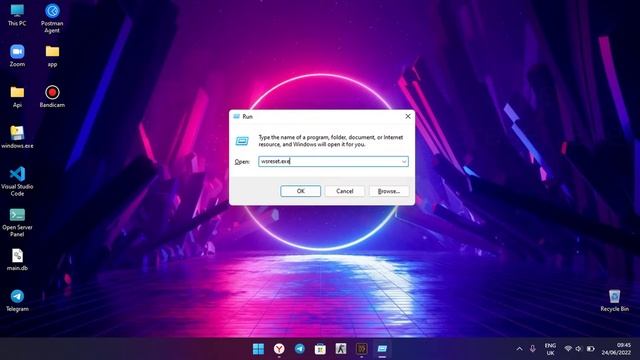Click Cancel in the Run dialog
The image size is (640, 360).
click(344, 191)
